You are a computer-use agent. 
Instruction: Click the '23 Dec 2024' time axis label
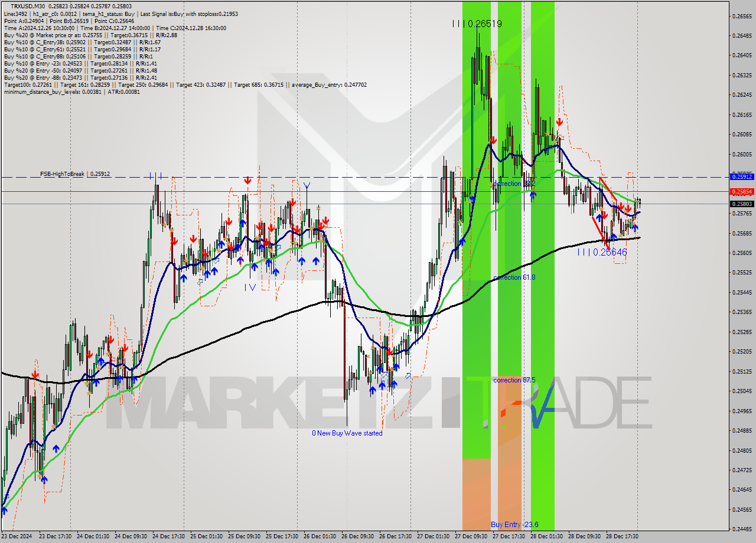17,537
